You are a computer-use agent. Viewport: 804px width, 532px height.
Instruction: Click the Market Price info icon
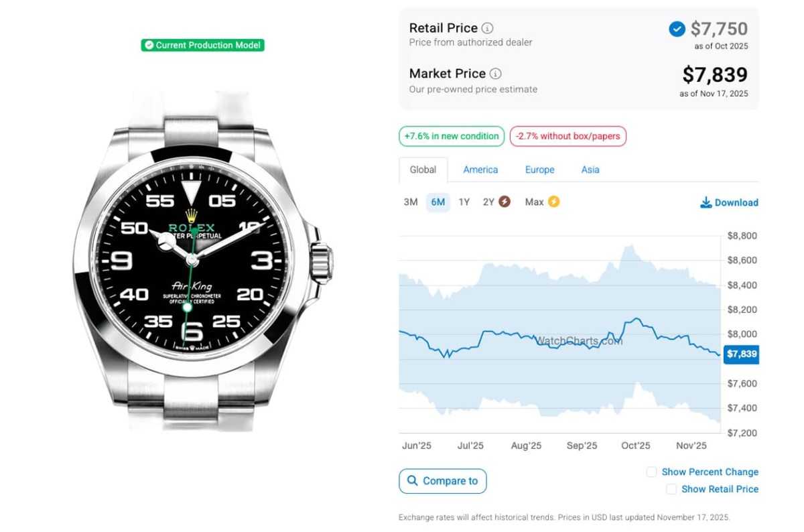[495, 74]
